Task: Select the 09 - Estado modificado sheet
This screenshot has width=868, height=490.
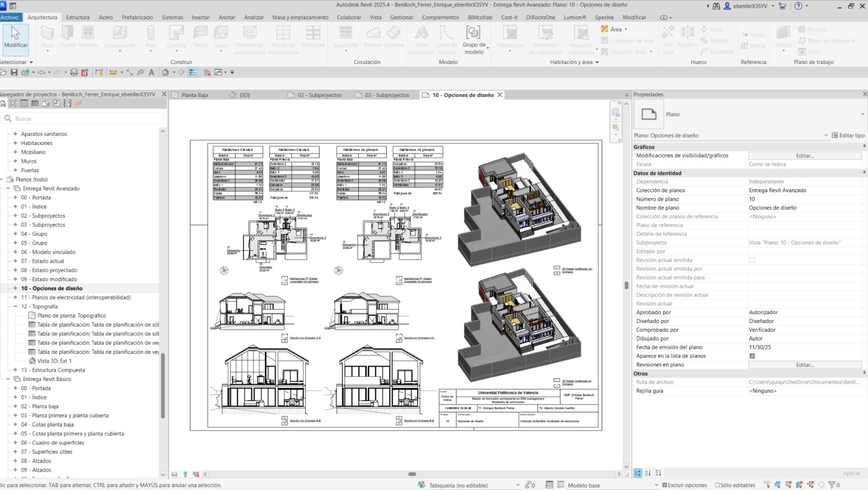Action: (49, 279)
